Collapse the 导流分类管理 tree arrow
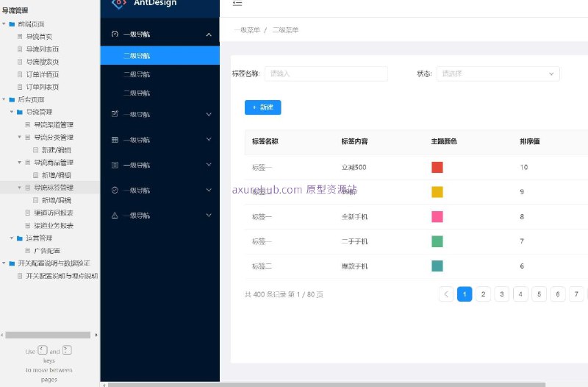588x387 pixels. pyautogui.click(x=20, y=137)
